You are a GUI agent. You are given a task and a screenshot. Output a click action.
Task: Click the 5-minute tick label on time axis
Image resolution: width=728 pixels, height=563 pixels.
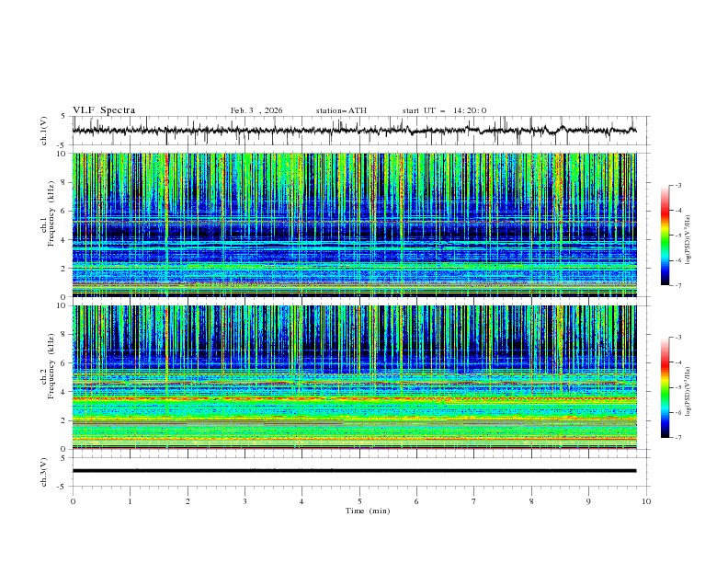359,501
